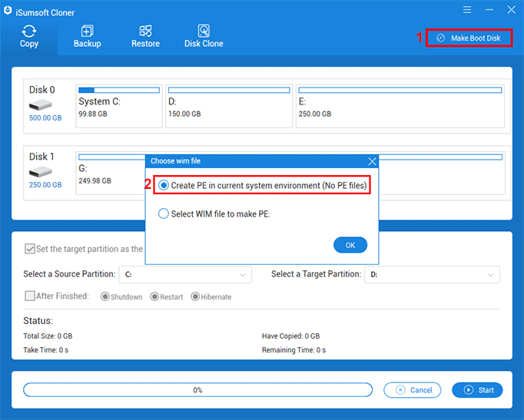Click the Remaining Time: 0 s text
Screen dimensions: 524x420
294,350
